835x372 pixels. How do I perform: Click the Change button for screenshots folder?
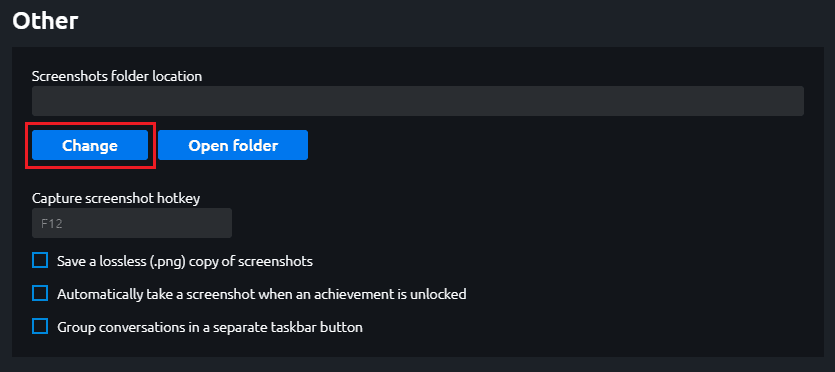[x=89, y=145]
